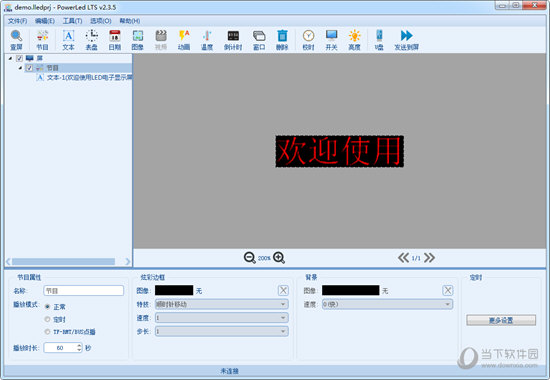Open the background 速度 dropdown

tap(387, 304)
